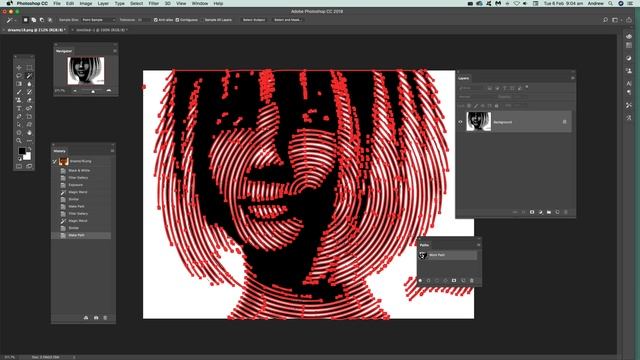Open the Select menu

[x=136, y=3]
